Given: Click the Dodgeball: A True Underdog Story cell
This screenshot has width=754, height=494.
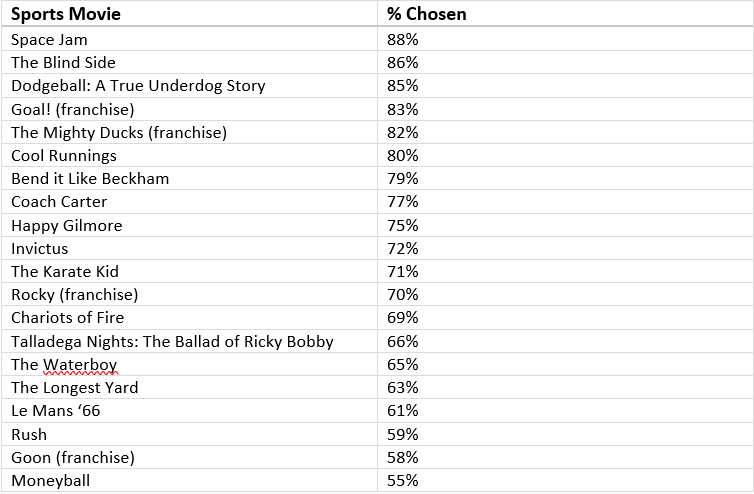Looking at the screenshot, I should tap(189, 86).
